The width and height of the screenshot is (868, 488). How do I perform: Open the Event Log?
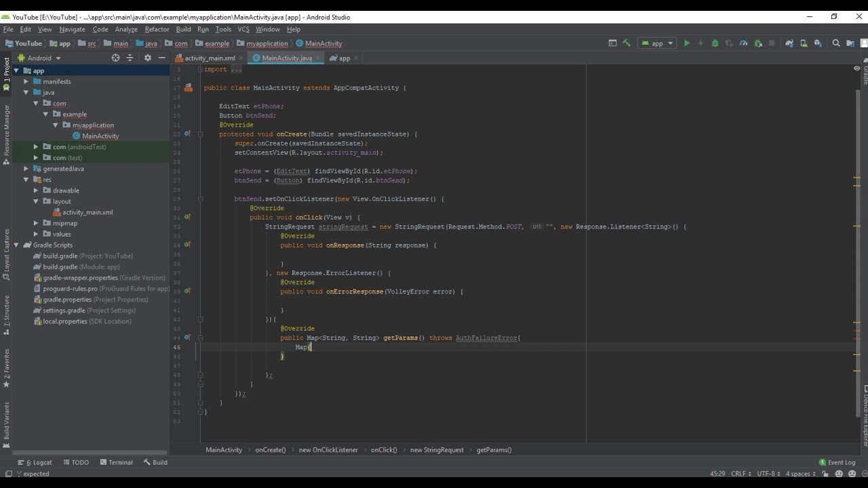click(837, 462)
